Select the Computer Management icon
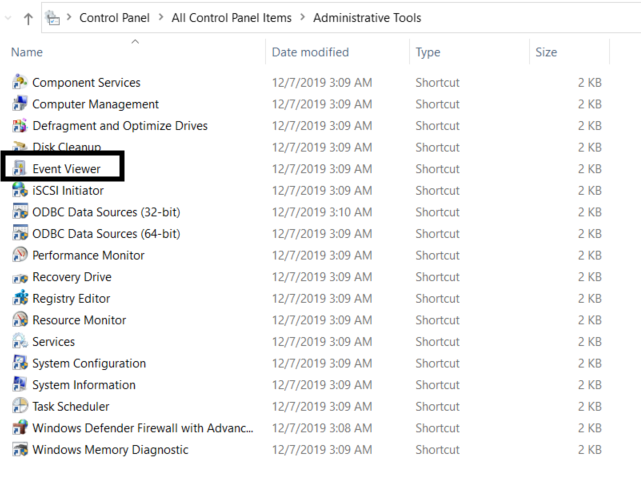641x500 pixels. pyautogui.click(x=20, y=104)
